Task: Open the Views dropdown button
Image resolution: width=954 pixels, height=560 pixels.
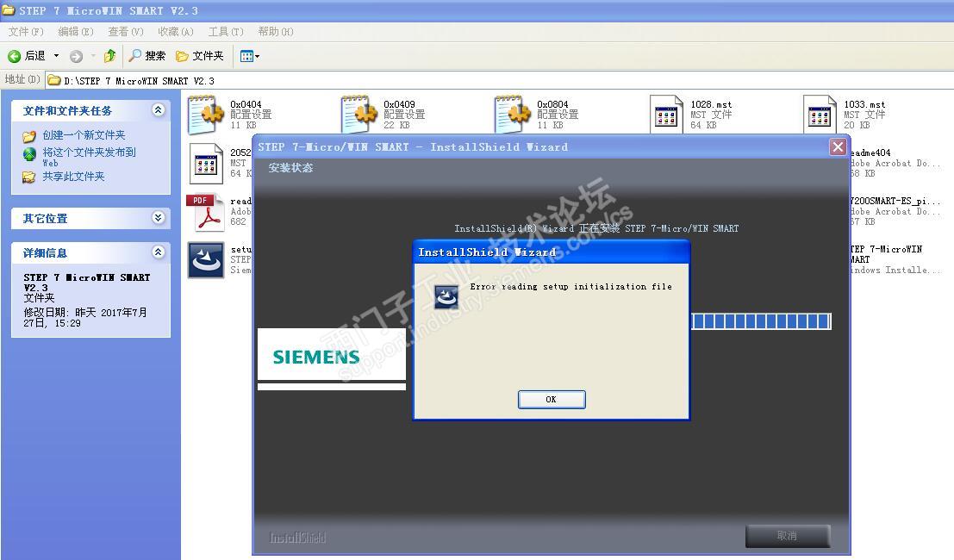Action: [x=249, y=56]
